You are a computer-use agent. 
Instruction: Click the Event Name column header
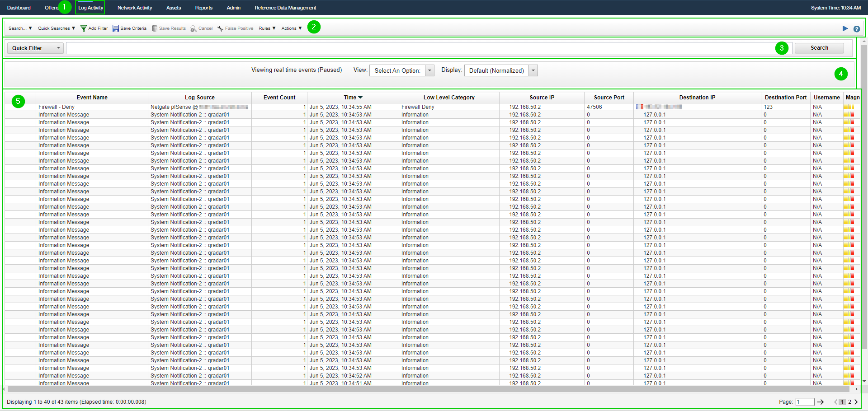pos(92,98)
